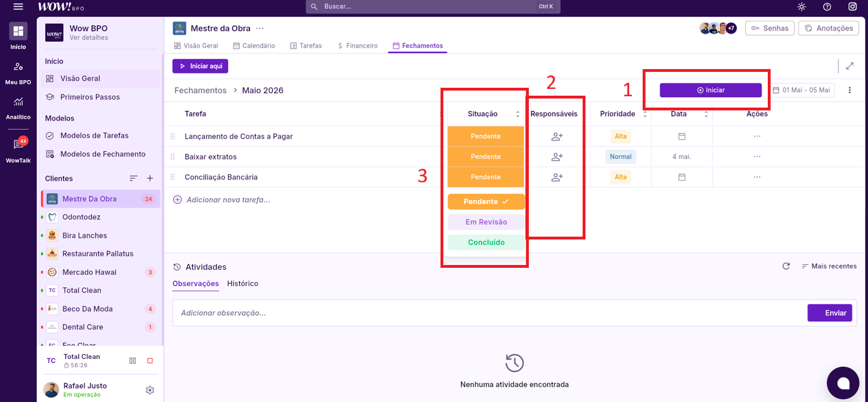Click the Alta priority tag for Conciliação Bancária
The width and height of the screenshot is (868, 402).
pos(621,177)
